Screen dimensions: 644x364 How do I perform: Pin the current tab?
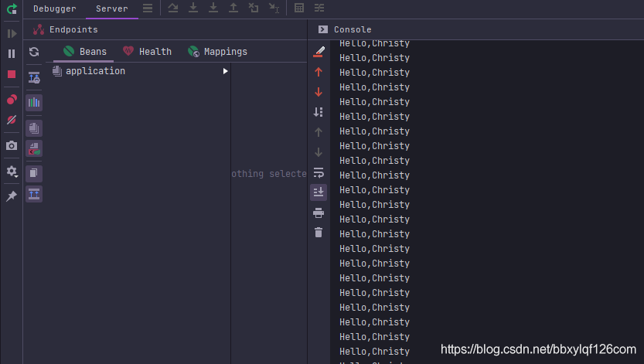point(12,196)
